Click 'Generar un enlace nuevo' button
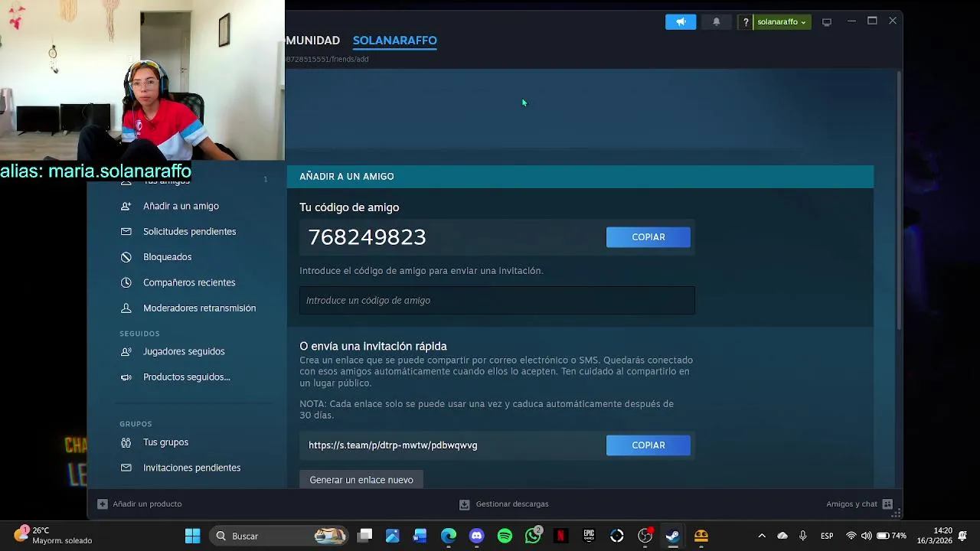Image resolution: width=980 pixels, height=551 pixels. pyautogui.click(x=361, y=480)
